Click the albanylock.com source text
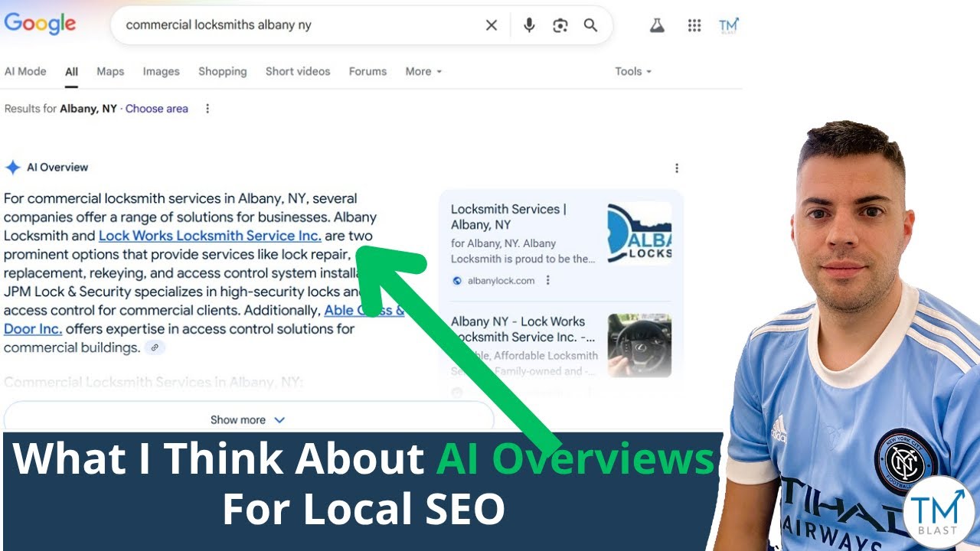The height and width of the screenshot is (551, 980). point(501,281)
